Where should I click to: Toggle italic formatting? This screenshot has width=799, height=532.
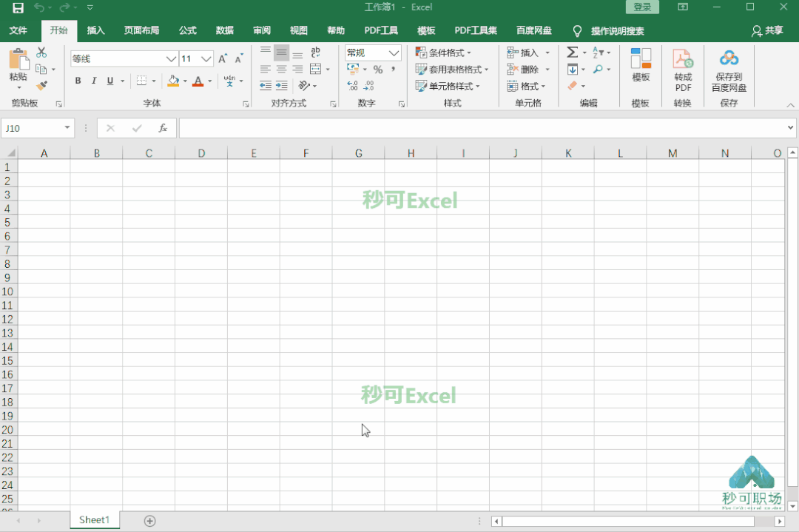pos(94,81)
